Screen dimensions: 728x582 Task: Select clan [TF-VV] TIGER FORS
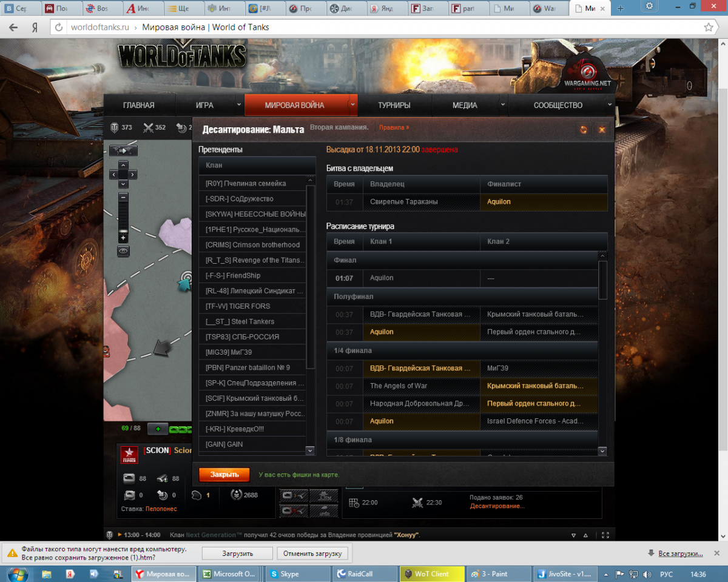click(x=252, y=306)
